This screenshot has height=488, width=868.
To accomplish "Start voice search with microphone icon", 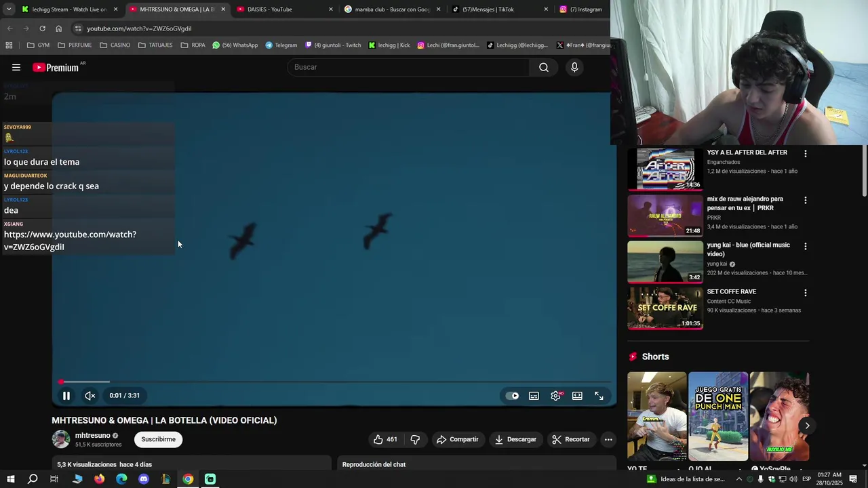I will 574,67.
